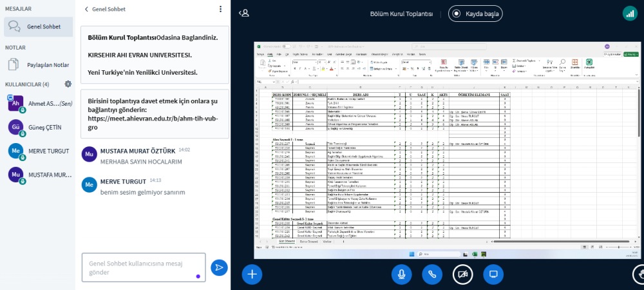Click Kayda başla recording button

[x=475, y=13]
